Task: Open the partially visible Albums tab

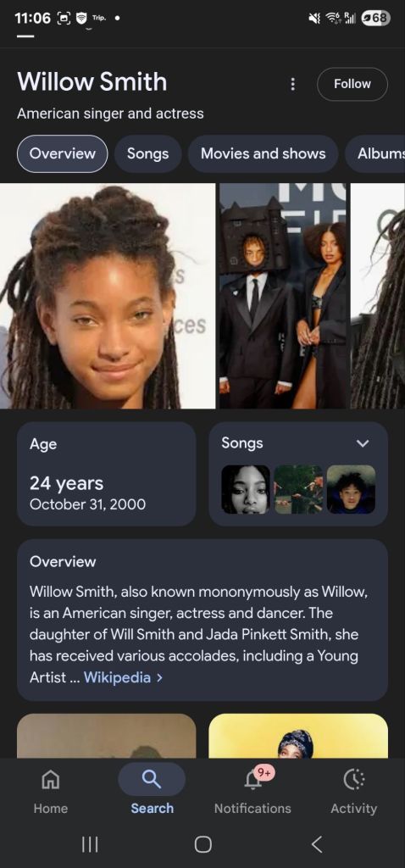Action: [375, 153]
